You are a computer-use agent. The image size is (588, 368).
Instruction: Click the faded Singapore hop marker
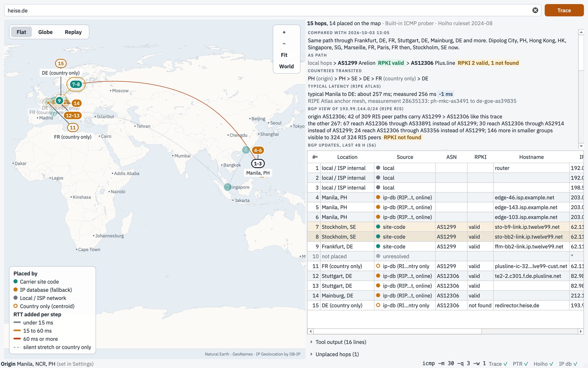click(x=227, y=187)
